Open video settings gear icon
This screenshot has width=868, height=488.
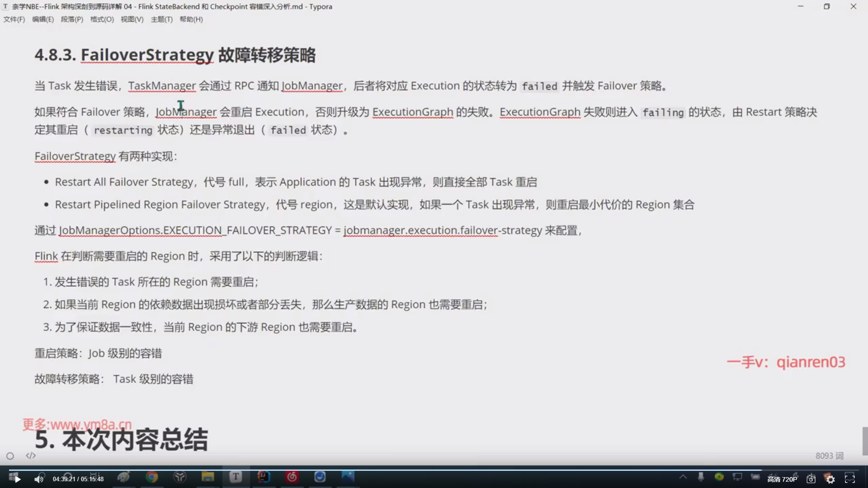(830, 479)
